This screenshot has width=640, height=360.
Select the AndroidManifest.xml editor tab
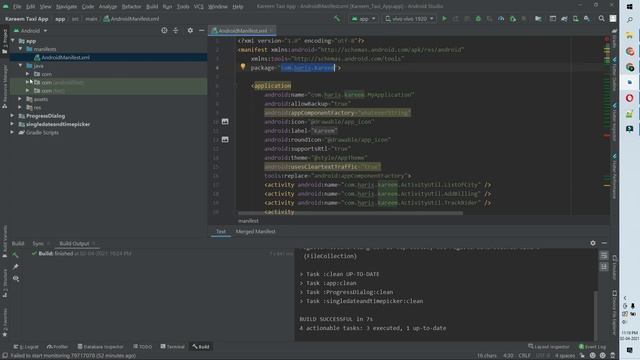(x=242, y=31)
